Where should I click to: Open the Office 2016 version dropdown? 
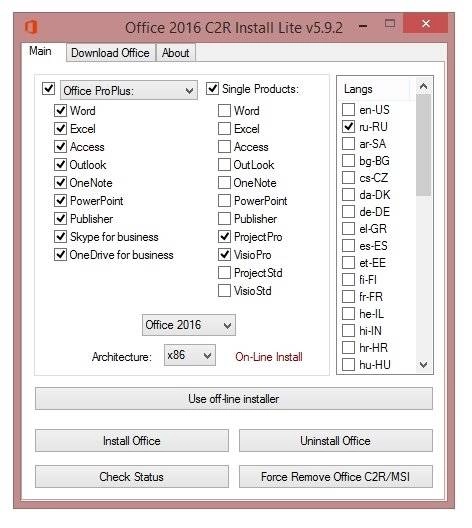[x=189, y=325]
